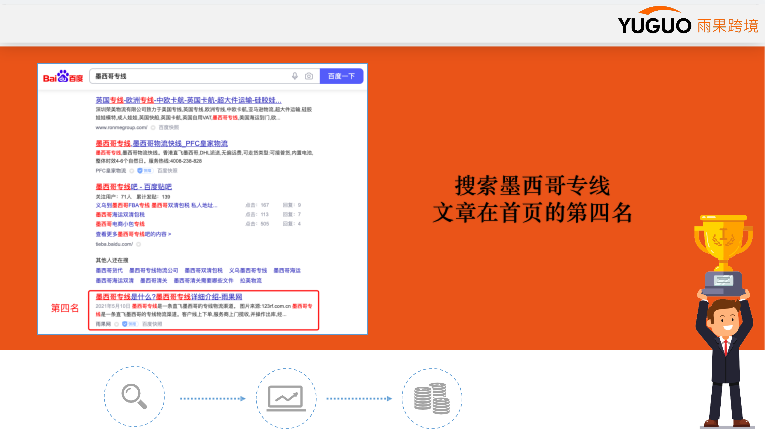Screen dimensions: 765x435
Task: Click the circle icon beside 雨果网 source
Action: (x=117, y=324)
